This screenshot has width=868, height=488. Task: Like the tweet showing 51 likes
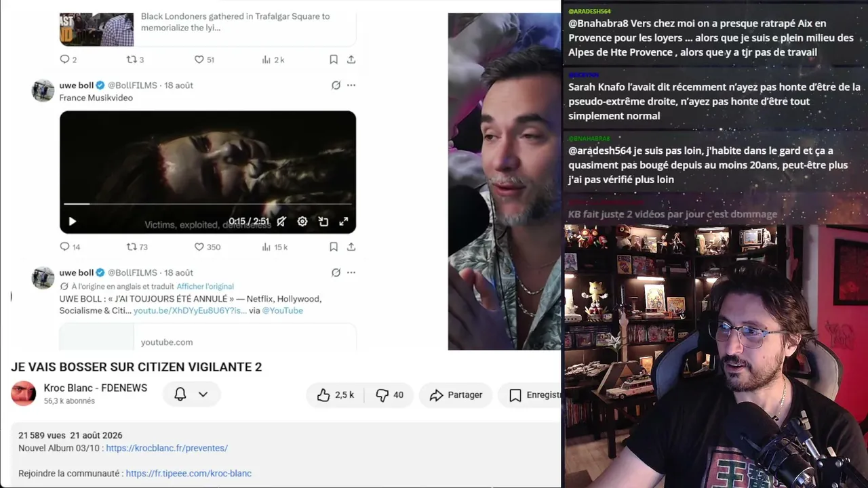click(199, 60)
